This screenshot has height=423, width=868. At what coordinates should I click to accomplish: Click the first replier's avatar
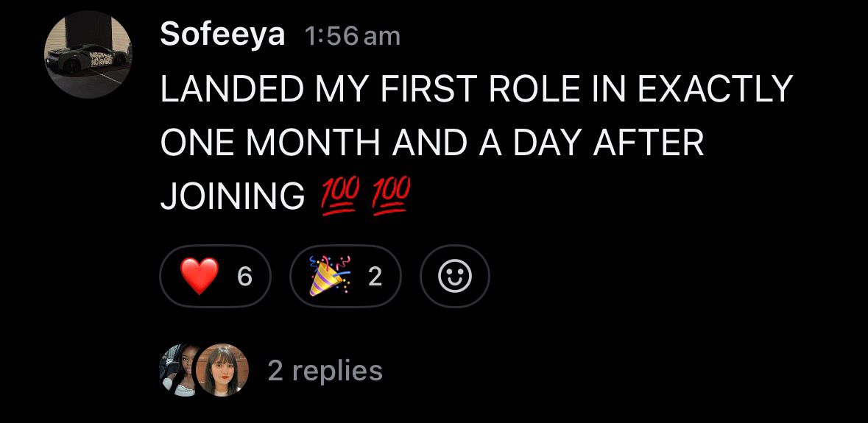[x=177, y=370]
